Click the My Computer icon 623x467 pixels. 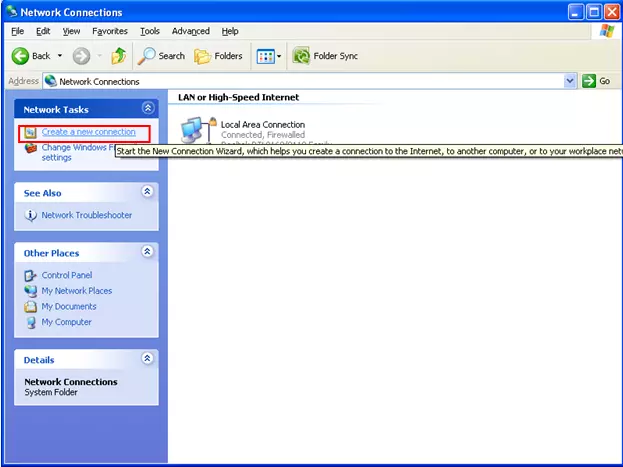tap(31, 322)
